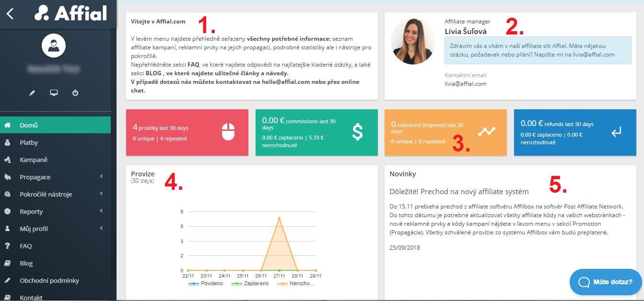Click the line chart icon on the impressions card
The height and width of the screenshot is (301, 644).
pos(486,131)
